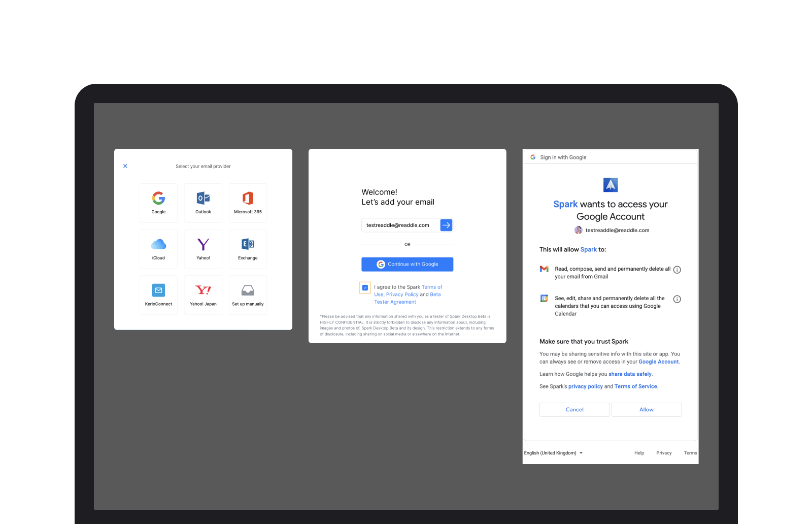Screen dimensions: 812x524
Task: Choose the iCloud email provider
Action: click(158, 249)
